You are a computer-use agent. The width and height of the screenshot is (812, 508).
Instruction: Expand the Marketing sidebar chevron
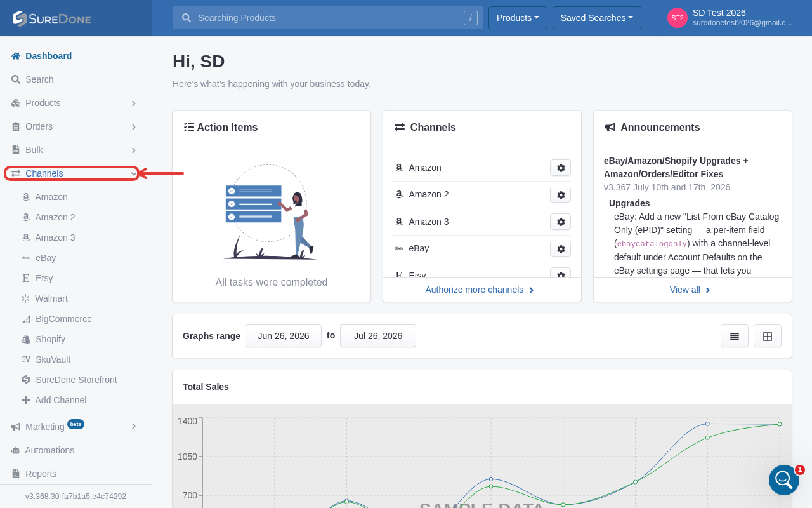click(134, 427)
